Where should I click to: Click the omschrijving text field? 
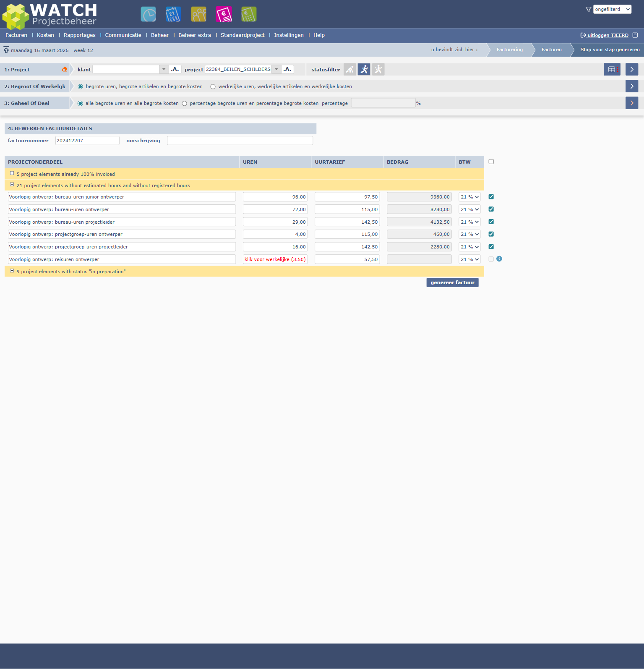click(240, 141)
